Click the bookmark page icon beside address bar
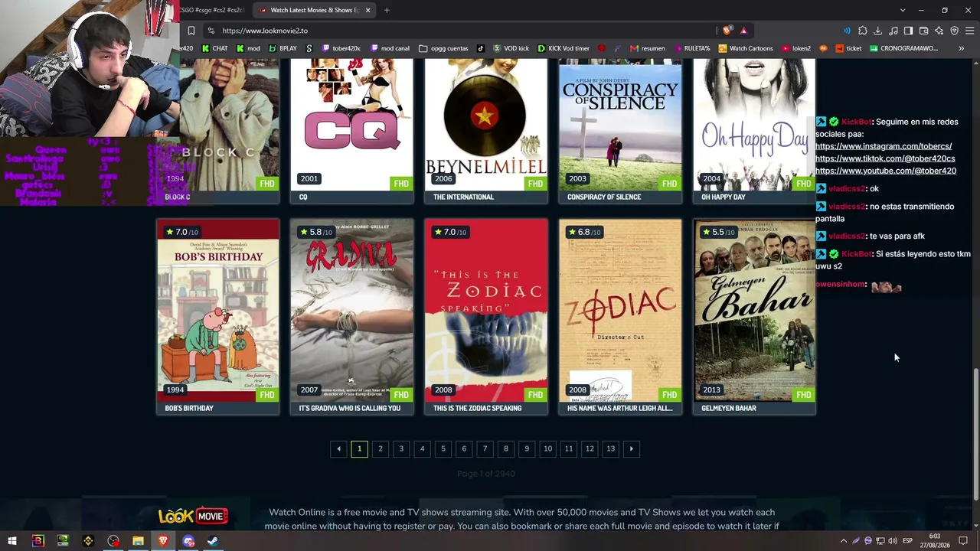 pos(191,31)
